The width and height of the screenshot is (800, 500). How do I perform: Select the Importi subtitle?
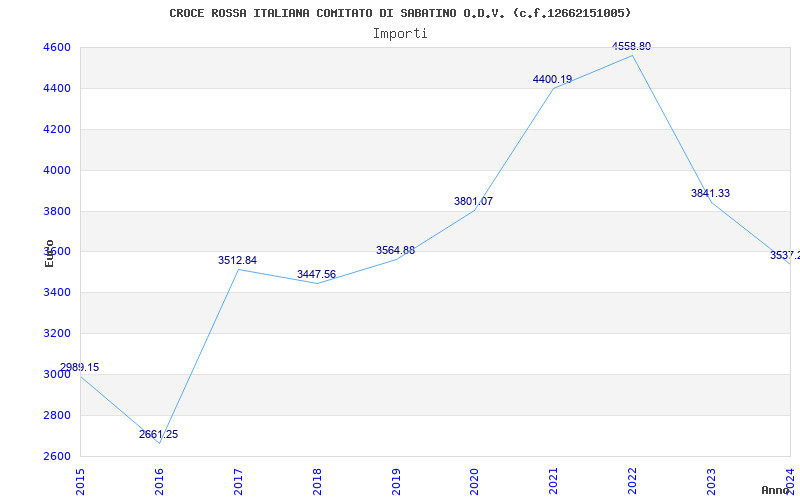click(x=400, y=34)
